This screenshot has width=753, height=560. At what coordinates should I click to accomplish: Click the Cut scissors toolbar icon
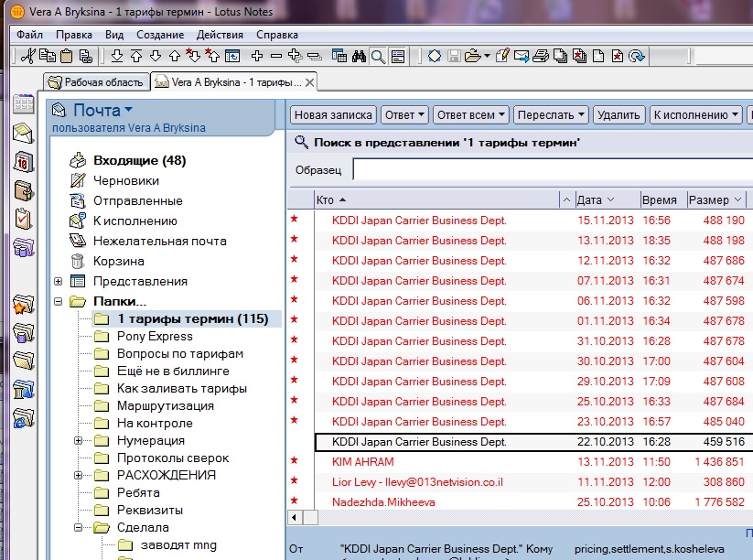tap(28, 56)
